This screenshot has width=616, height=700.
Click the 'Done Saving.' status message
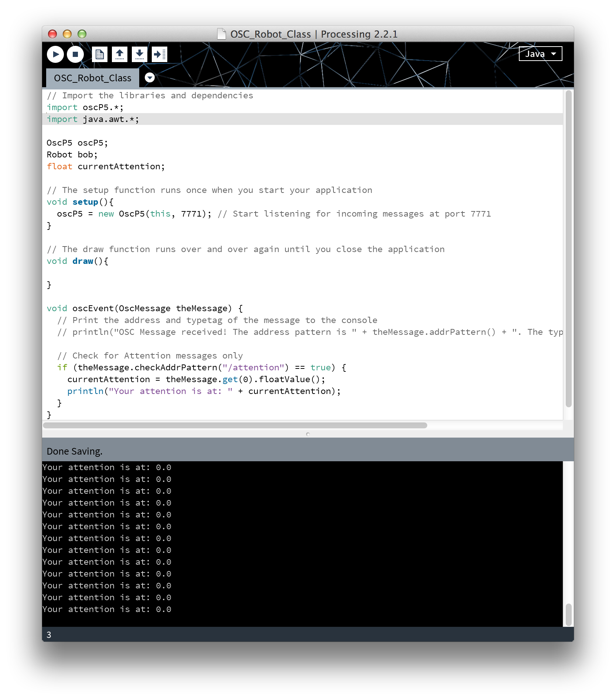tap(75, 451)
